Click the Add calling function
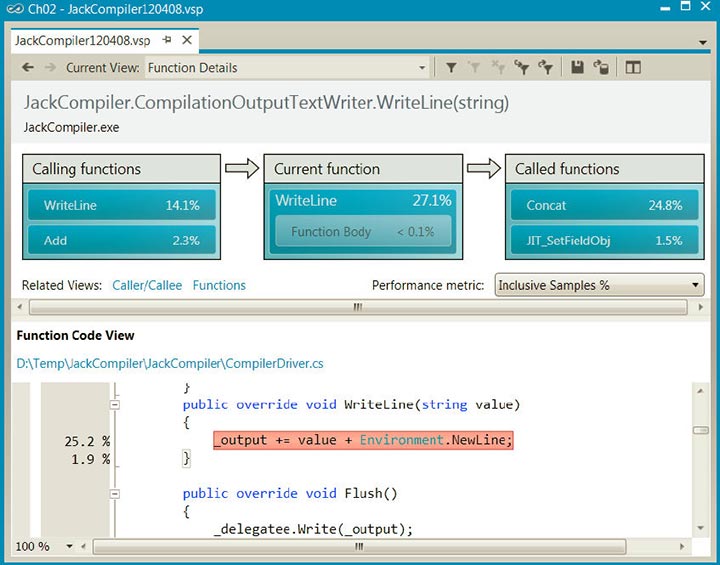 pyautogui.click(x=121, y=240)
